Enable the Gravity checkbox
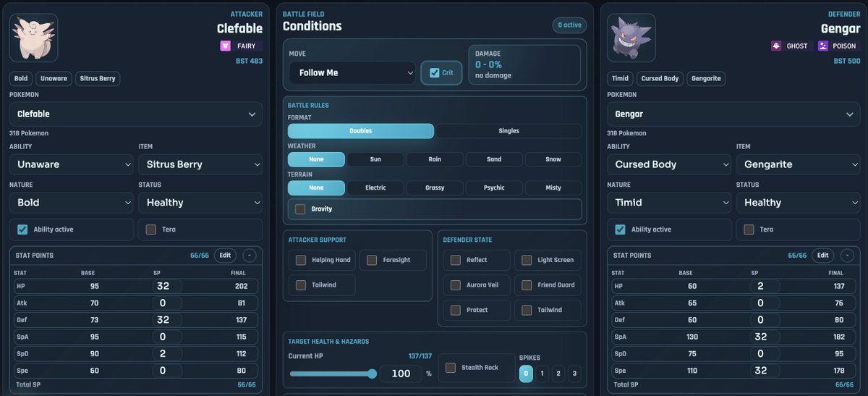The height and width of the screenshot is (396, 868). 300,209
